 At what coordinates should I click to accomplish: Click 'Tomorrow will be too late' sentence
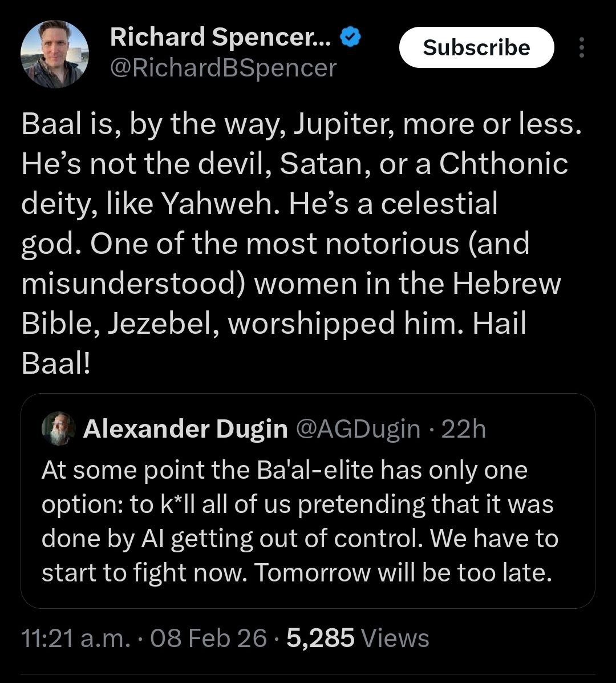pyautogui.click(x=403, y=572)
